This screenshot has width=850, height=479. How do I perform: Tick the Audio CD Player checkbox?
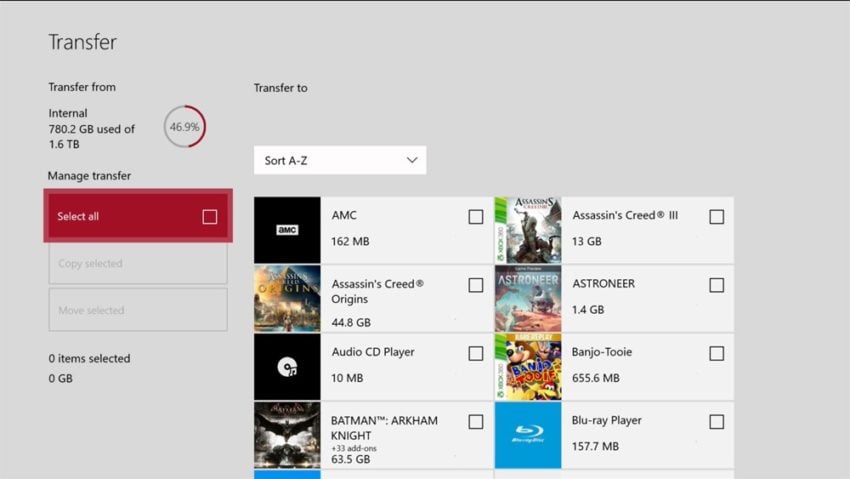click(475, 353)
